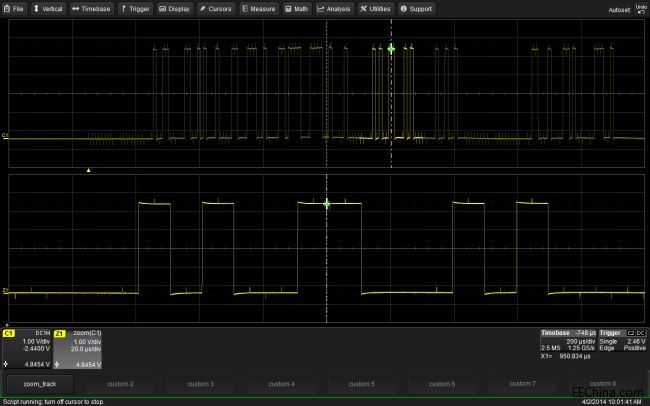Click the Undo button at top right

click(641, 9)
